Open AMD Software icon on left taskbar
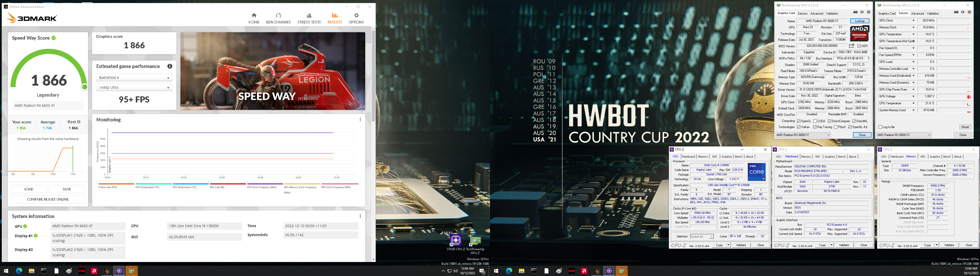 94,271
